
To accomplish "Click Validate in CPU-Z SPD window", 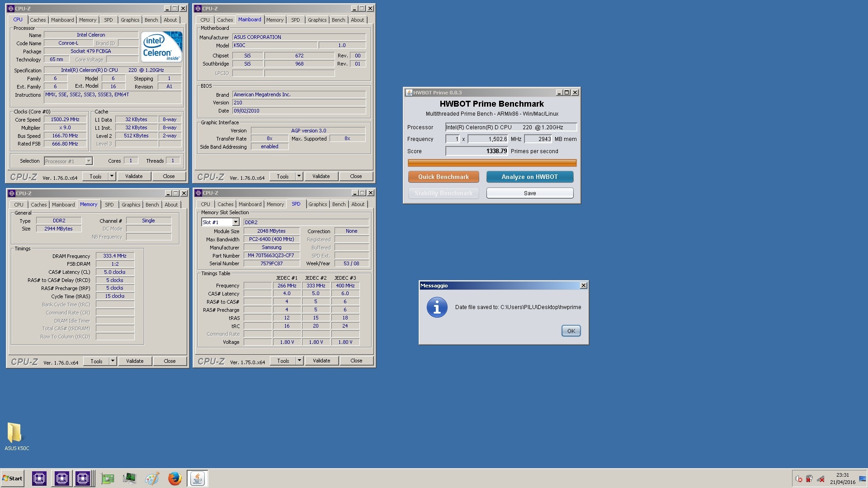I will pos(321,361).
